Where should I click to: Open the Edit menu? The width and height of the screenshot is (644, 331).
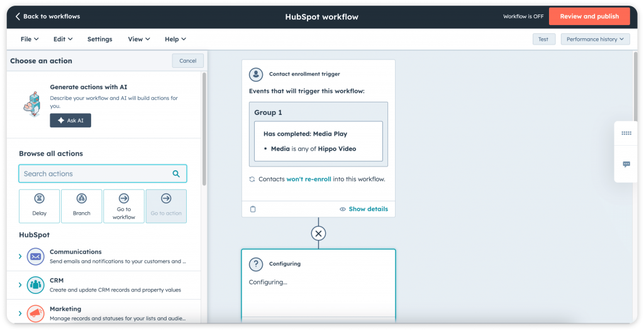63,39
